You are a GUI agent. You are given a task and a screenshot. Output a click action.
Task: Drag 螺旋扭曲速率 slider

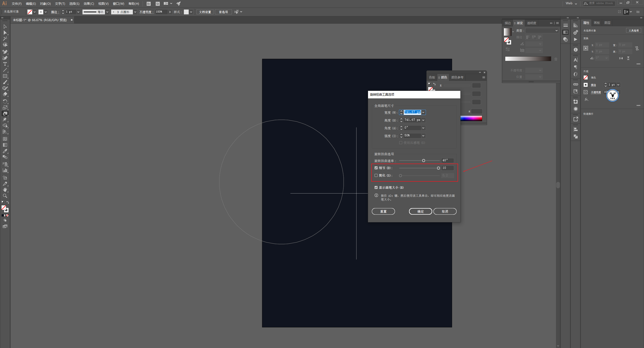(x=424, y=160)
